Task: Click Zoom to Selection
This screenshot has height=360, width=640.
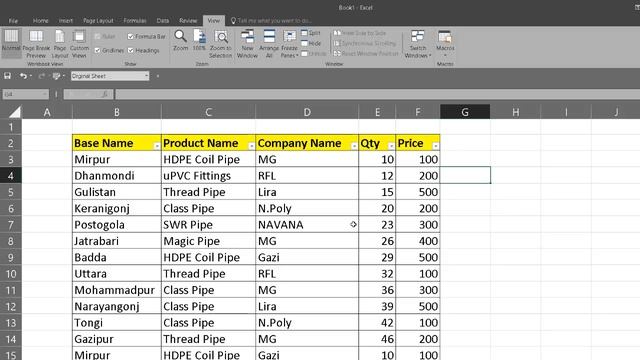Action: pos(221,43)
